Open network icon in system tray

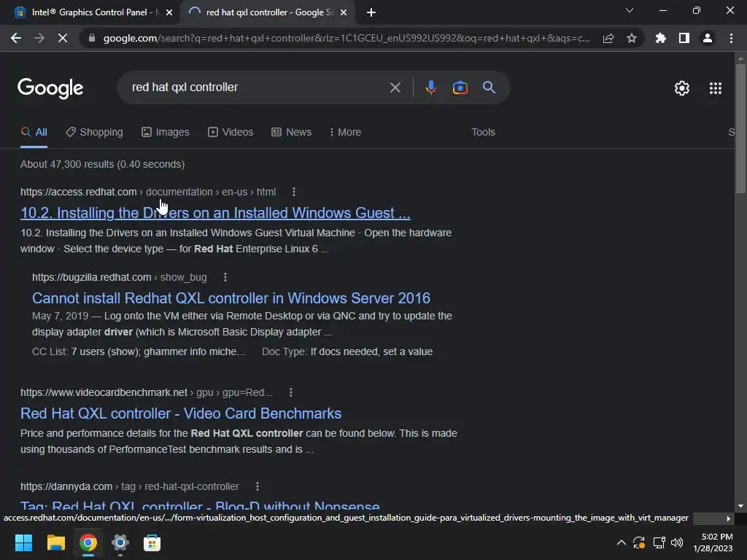click(659, 542)
